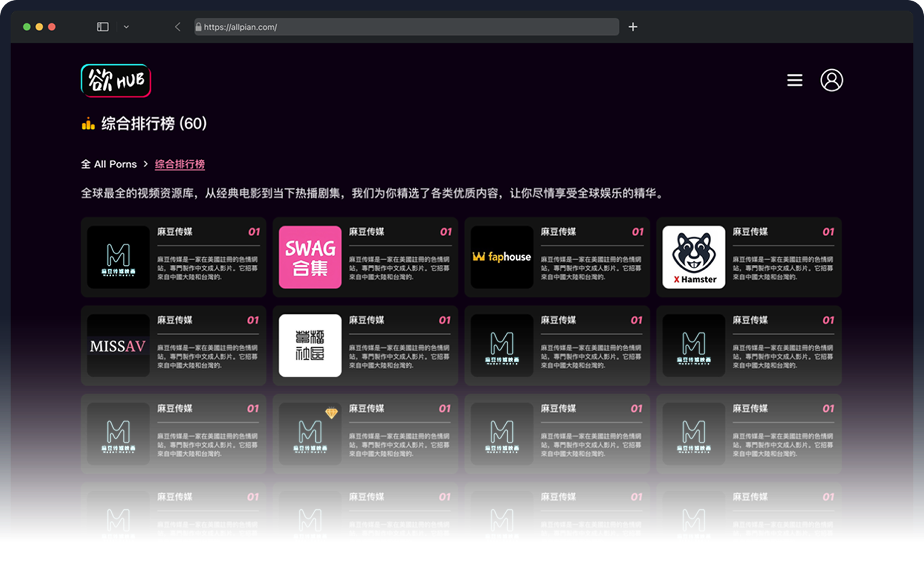Click the site logo in header
Image resolution: width=924 pixels, height=582 pixels.
click(116, 81)
